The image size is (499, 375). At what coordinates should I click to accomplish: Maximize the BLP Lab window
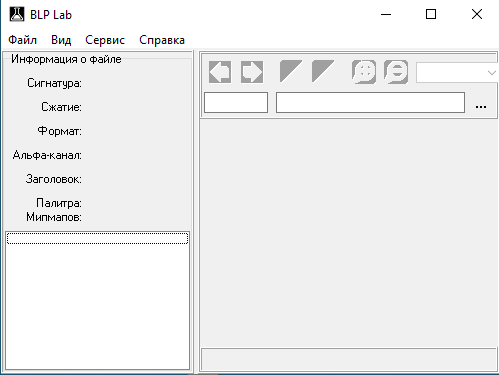click(x=431, y=14)
